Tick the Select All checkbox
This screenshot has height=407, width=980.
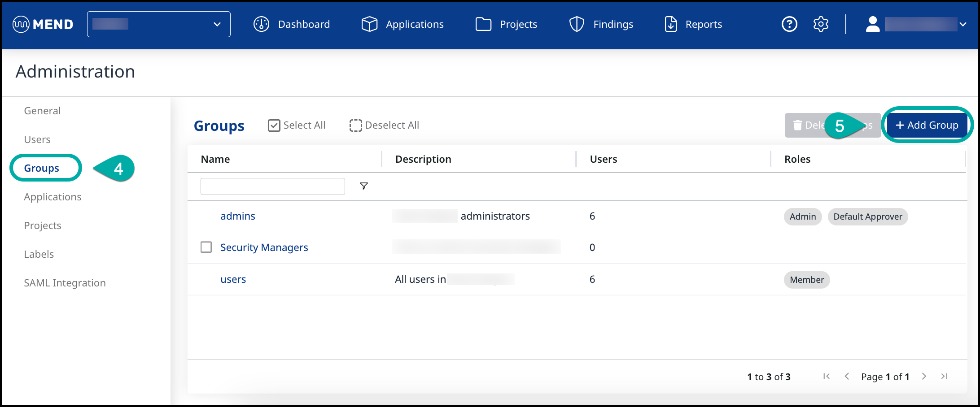point(274,126)
